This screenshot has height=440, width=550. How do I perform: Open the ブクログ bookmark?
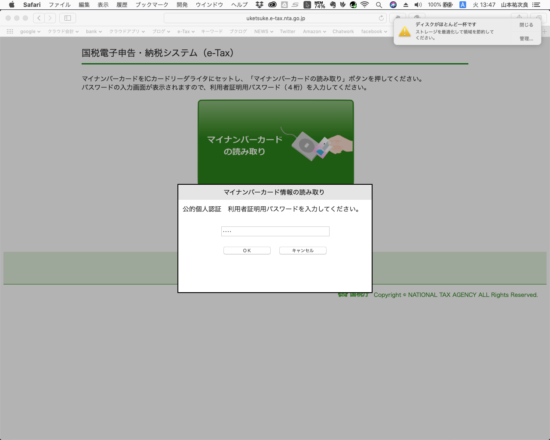[238, 31]
